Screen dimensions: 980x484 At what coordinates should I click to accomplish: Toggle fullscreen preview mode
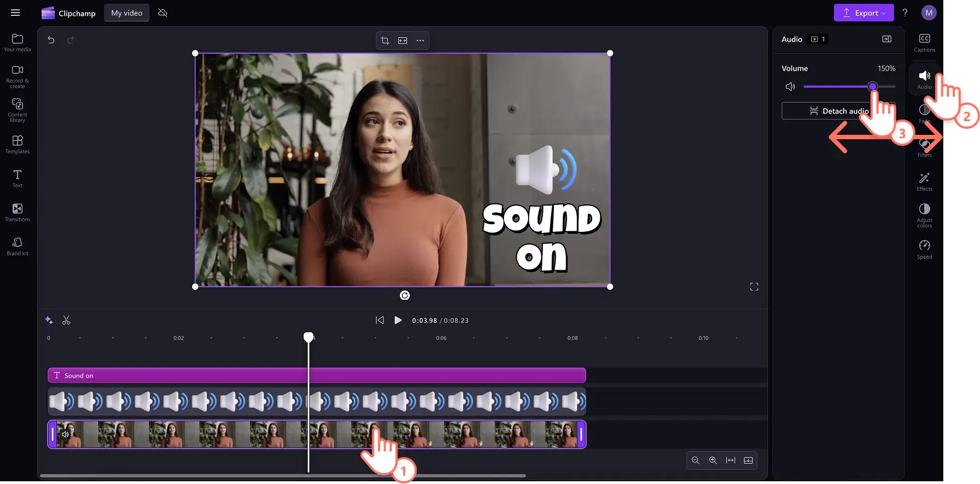click(754, 287)
